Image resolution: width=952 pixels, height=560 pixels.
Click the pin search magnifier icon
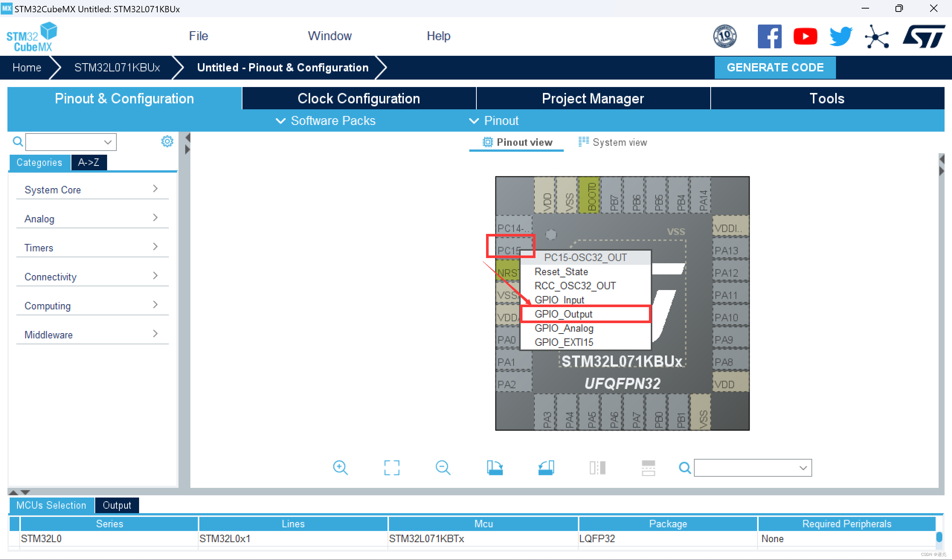pyautogui.click(x=685, y=468)
